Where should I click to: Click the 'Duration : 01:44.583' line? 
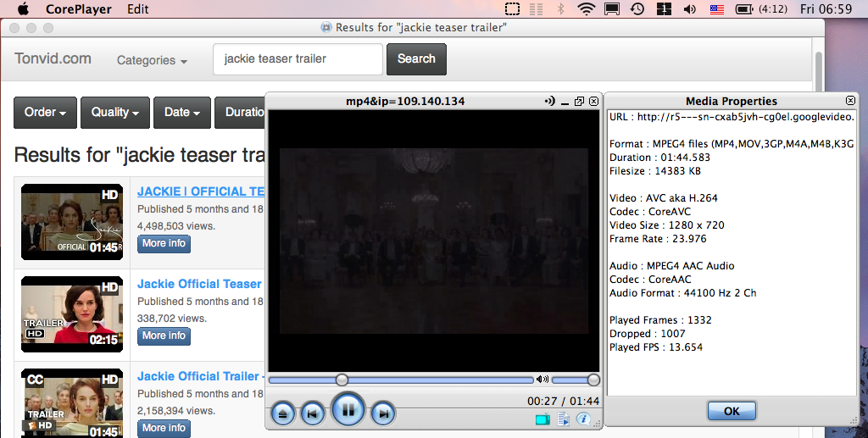[659, 157]
